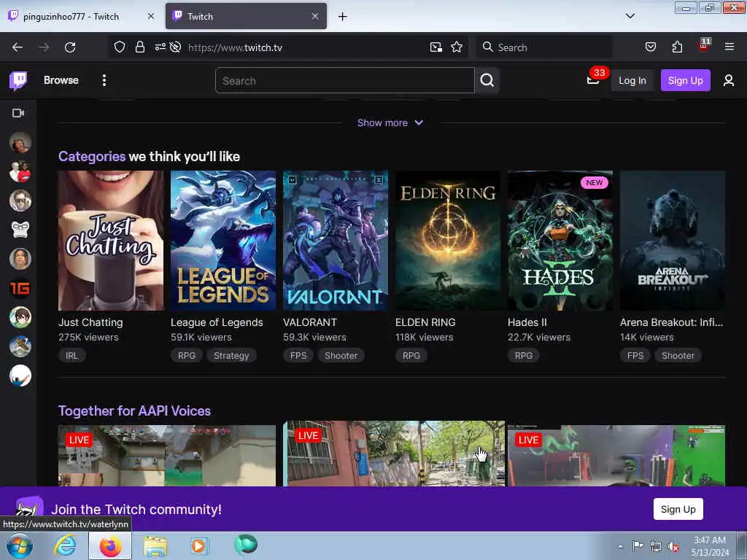Open the Hades II cover art with NEW badge
This screenshot has height=560, width=747.
(x=560, y=241)
